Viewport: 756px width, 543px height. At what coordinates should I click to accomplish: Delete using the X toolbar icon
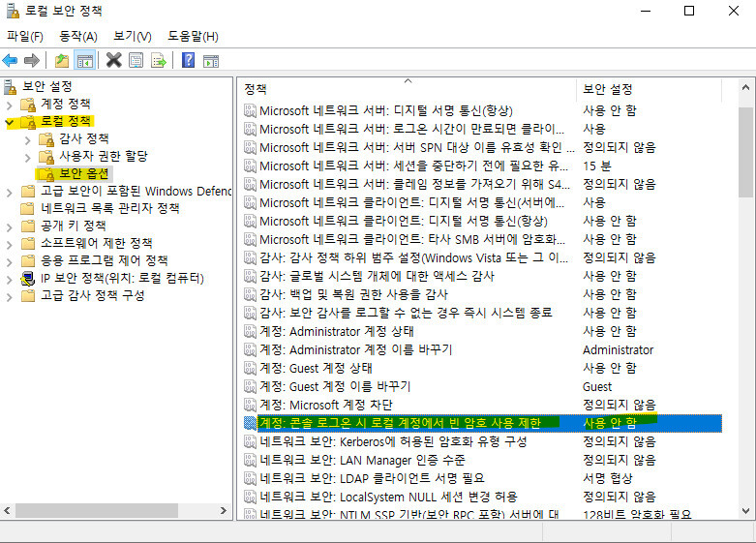click(114, 60)
